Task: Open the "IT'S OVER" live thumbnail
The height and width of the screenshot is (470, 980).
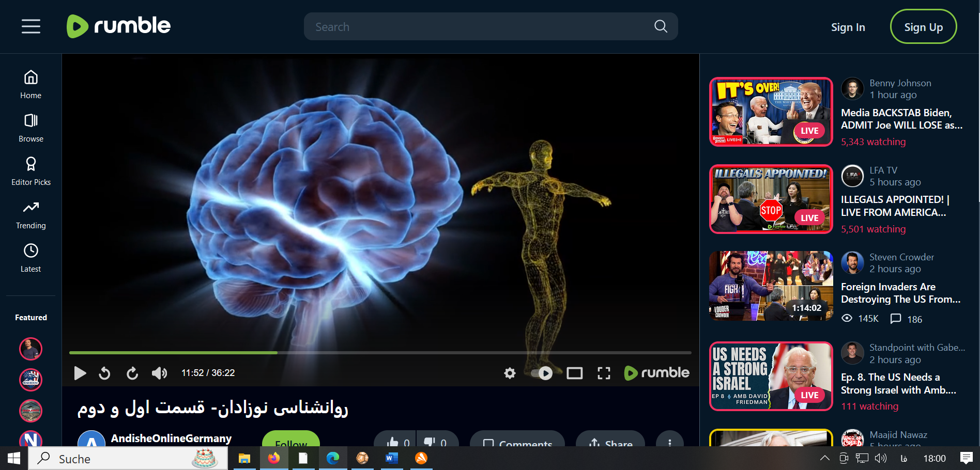Action: click(x=771, y=112)
